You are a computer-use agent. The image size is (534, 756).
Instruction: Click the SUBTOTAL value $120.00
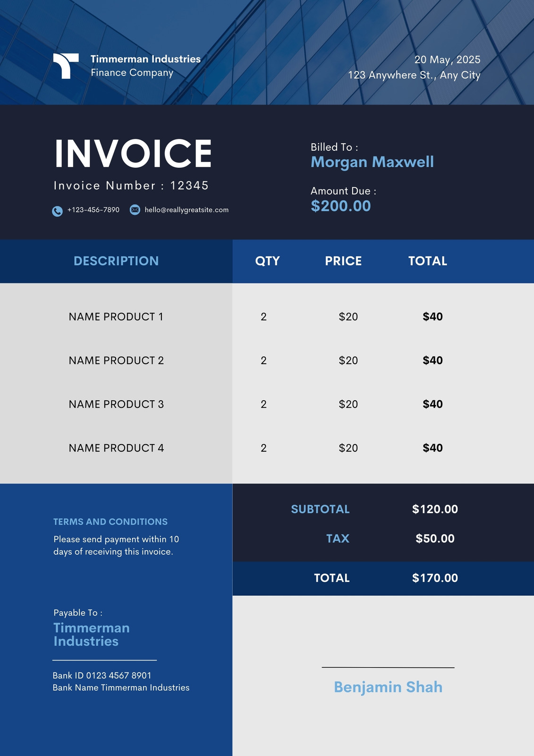435,509
